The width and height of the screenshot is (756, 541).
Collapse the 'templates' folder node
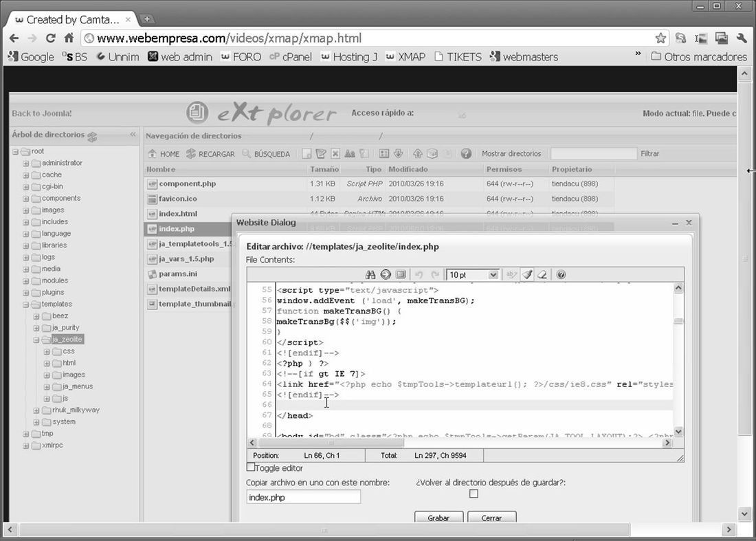(x=25, y=305)
